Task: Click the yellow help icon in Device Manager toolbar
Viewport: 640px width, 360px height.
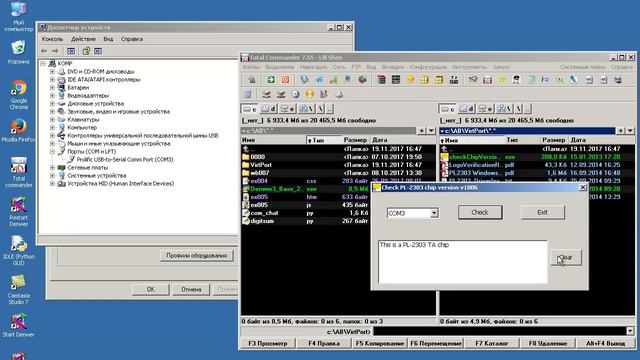Action: (86, 51)
